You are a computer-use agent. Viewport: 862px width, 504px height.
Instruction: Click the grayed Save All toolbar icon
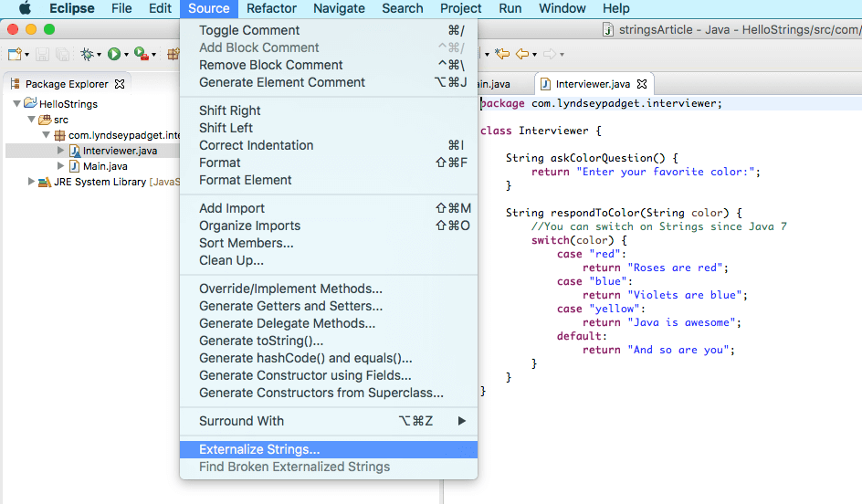(x=63, y=54)
